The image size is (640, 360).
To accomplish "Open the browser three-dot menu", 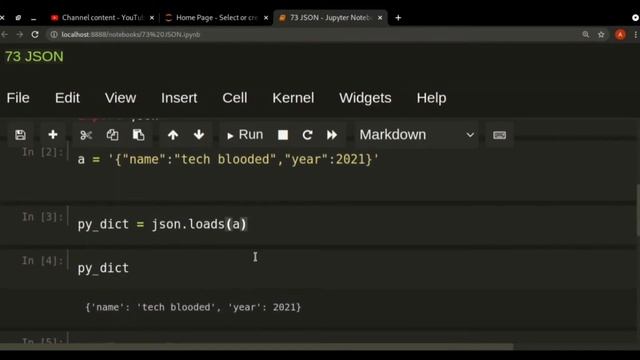I will 636,35.
